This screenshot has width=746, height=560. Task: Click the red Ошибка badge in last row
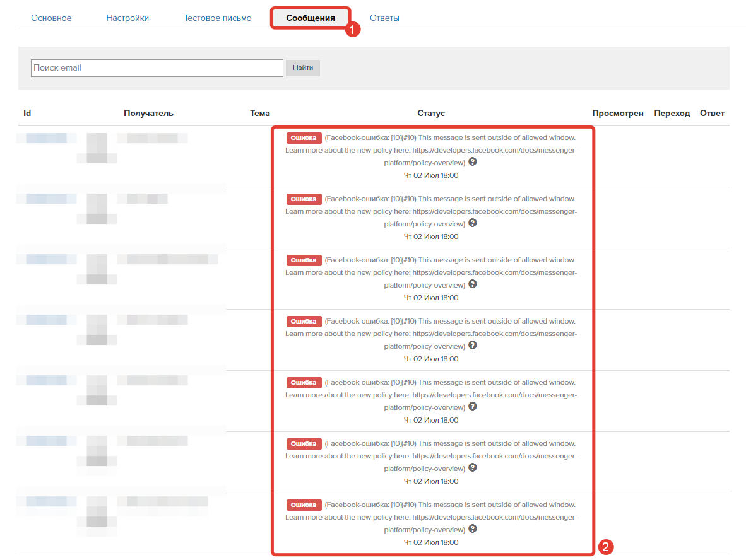304,505
